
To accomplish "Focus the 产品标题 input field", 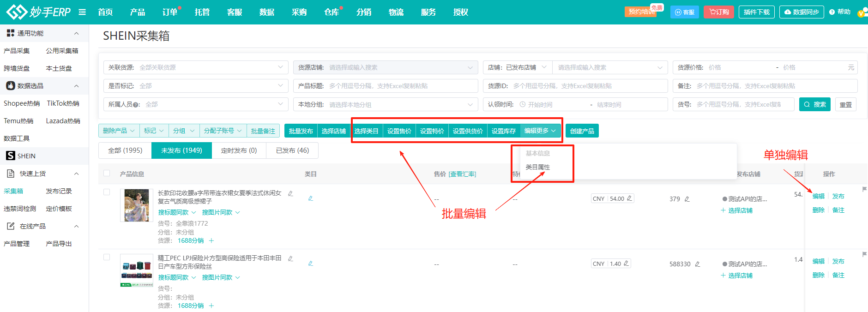I will coord(386,86).
